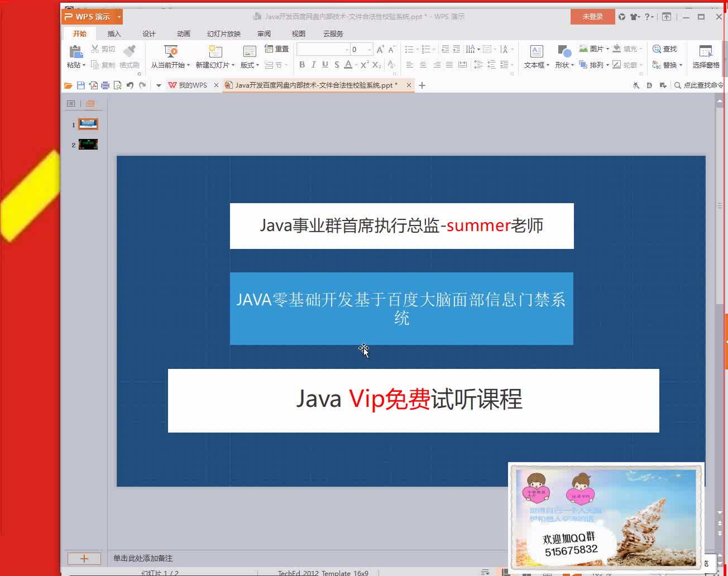Screen dimensions: 728x576
Task: Close the Java开发百度网盘 ppt document tab
Action: point(409,85)
